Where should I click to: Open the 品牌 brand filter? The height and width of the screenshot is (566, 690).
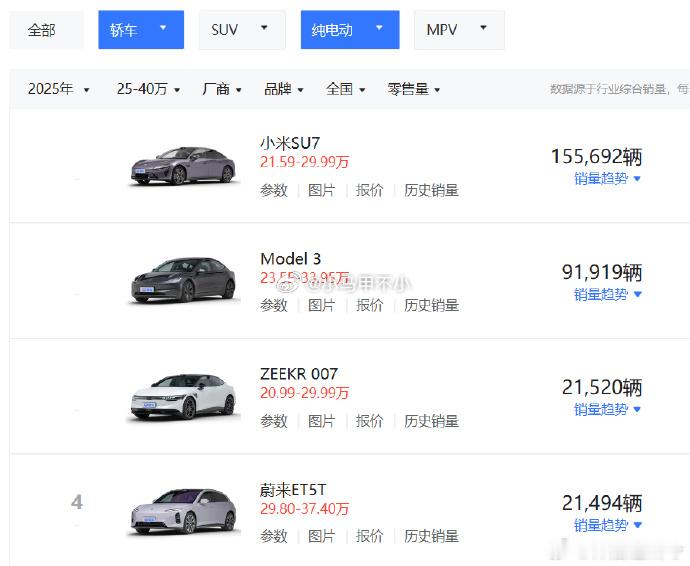click(x=284, y=89)
